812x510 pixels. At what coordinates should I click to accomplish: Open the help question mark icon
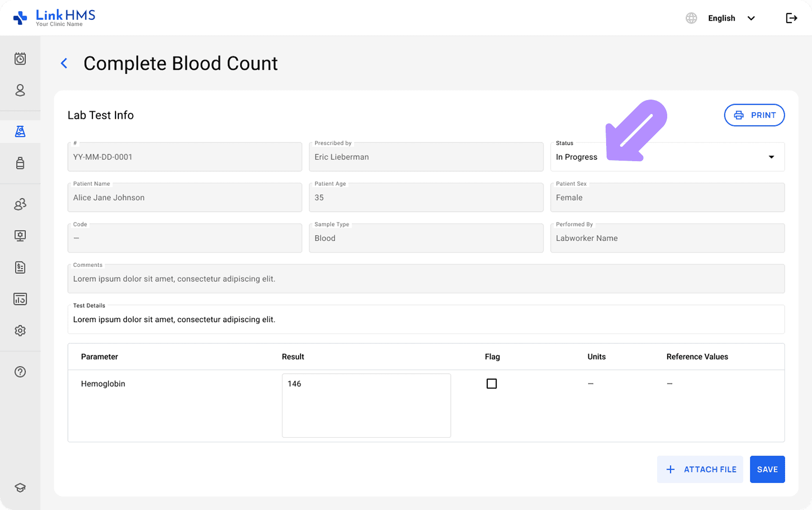20,372
